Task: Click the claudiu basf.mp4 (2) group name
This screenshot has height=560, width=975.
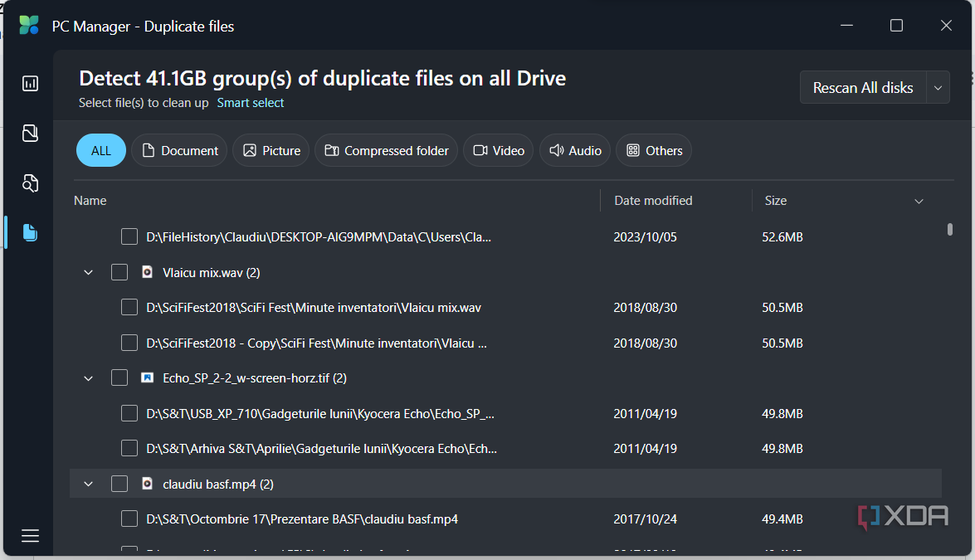Action: pos(218,485)
